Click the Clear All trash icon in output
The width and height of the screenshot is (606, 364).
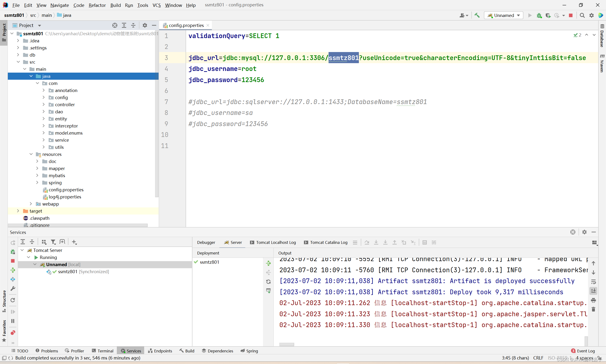pos(593,309)
